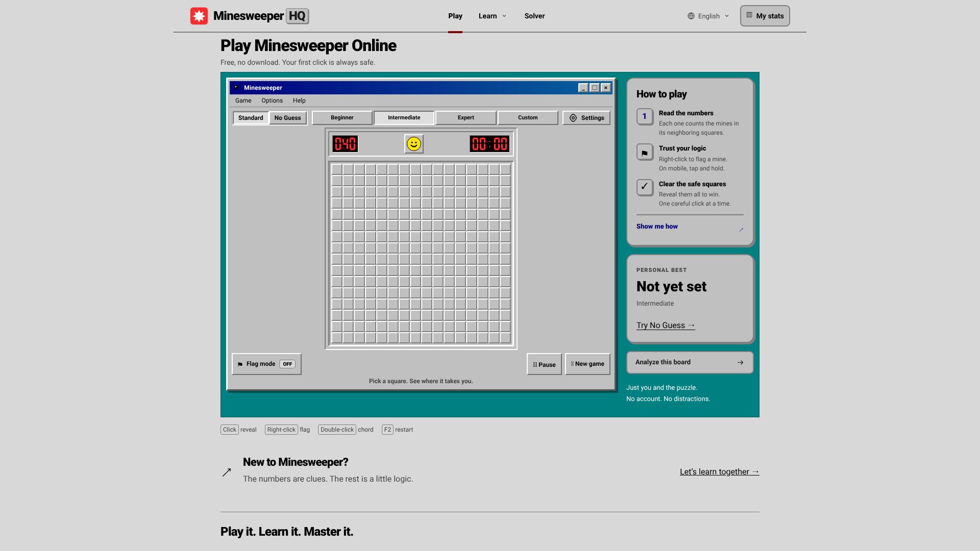The image size is (980, 551).
Task: Click the globe language icon
Action: click(691, 16)
